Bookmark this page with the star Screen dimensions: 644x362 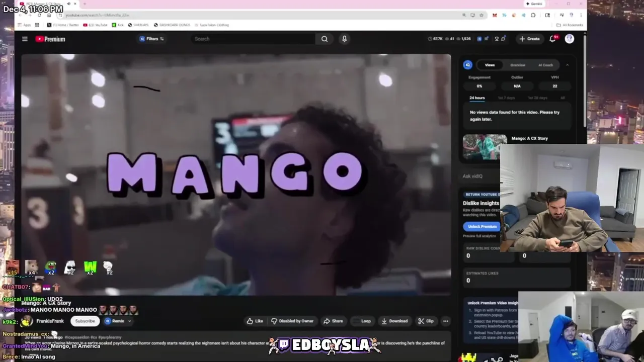pyautogui.click(x=481, y=15)
